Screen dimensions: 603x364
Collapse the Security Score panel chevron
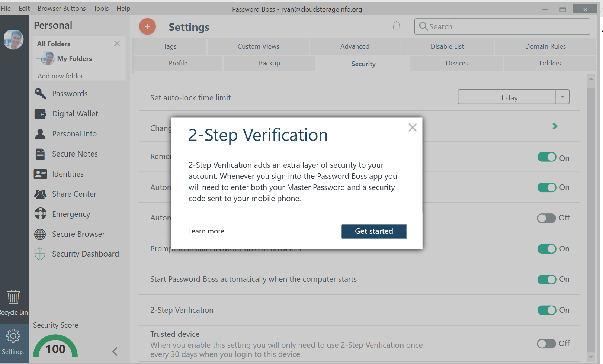click(115, 351)
